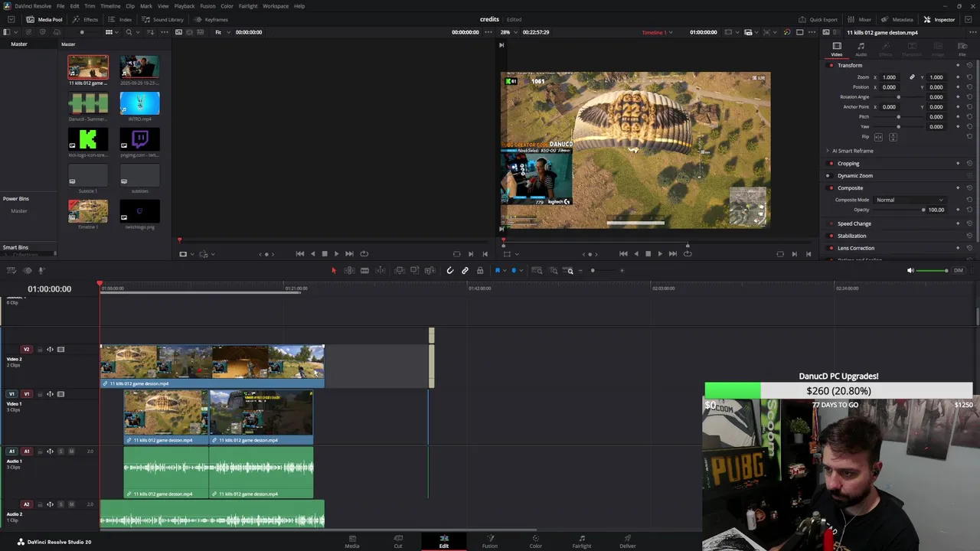Open the Effects panel
Viewport: 980px width, 551px height.
(87, 20)
